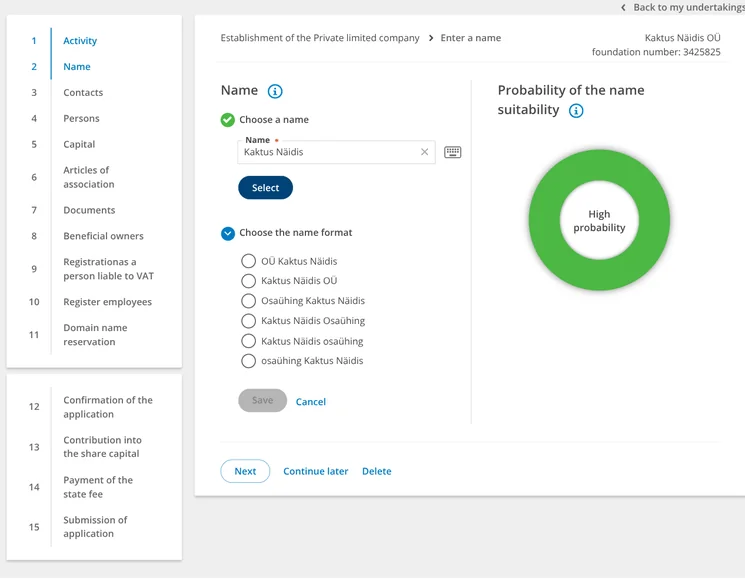Open step 1 Activity

(80, 41)
